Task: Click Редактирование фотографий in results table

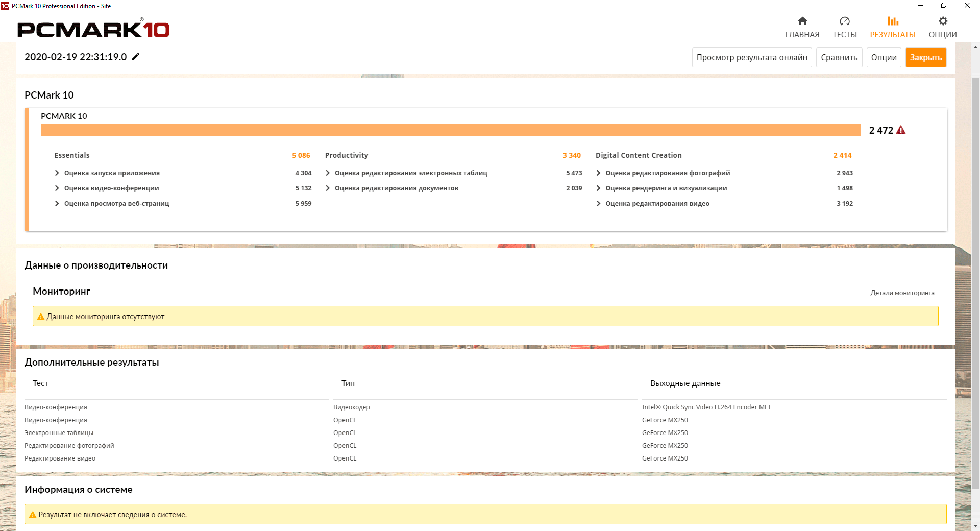Action: [69, 446]
